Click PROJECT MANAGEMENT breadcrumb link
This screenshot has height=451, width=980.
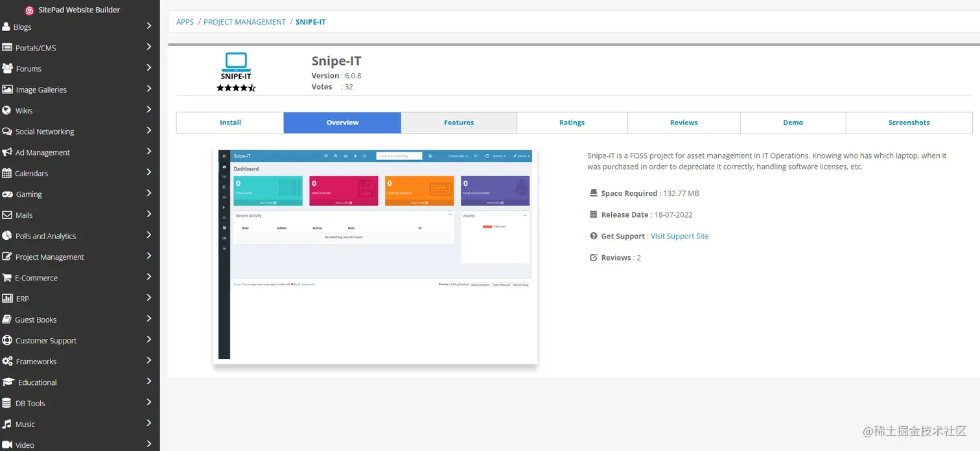coord(244,22)
